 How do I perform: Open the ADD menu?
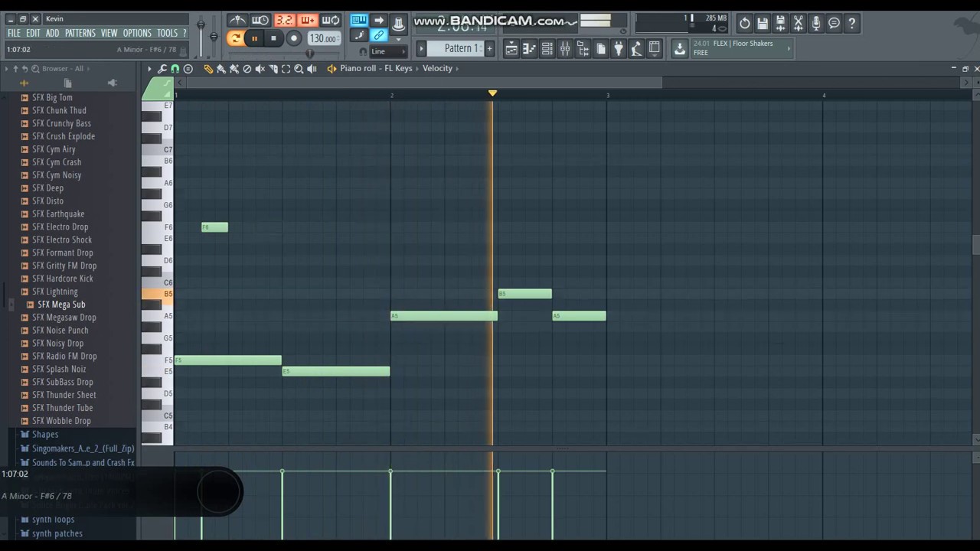[52, 33]
